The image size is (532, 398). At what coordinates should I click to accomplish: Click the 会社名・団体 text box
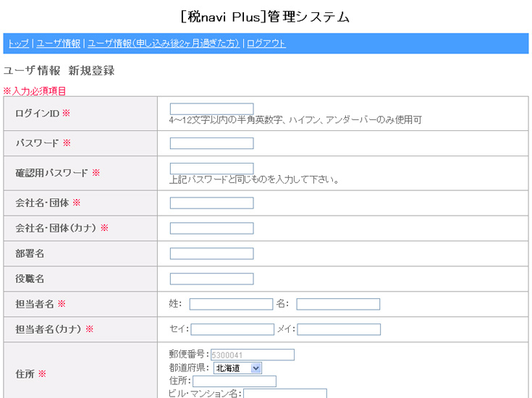pos(211,203)
